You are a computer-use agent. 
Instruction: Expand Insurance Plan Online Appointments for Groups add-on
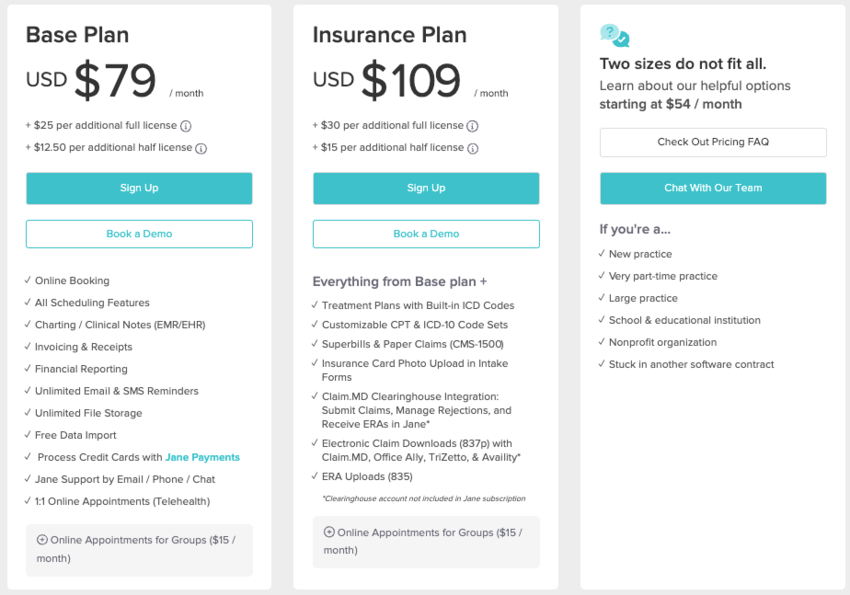pyautogui.click(x=426, y=541)
